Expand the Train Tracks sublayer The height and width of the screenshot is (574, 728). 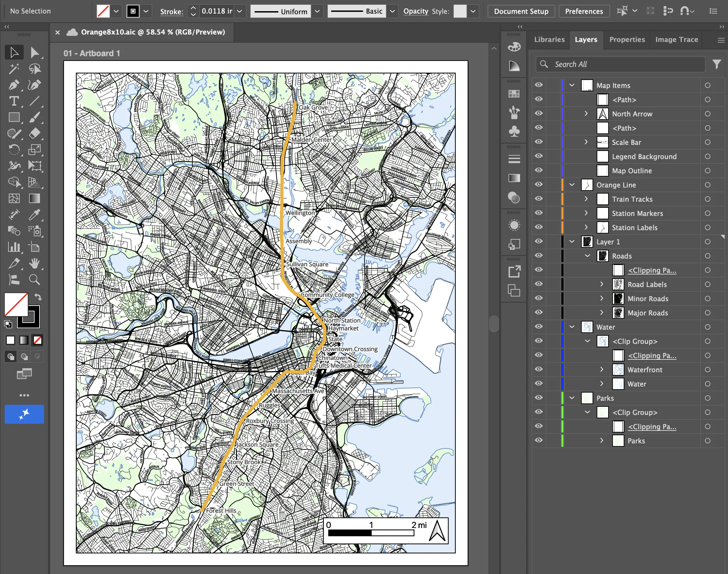coord(586,199)
